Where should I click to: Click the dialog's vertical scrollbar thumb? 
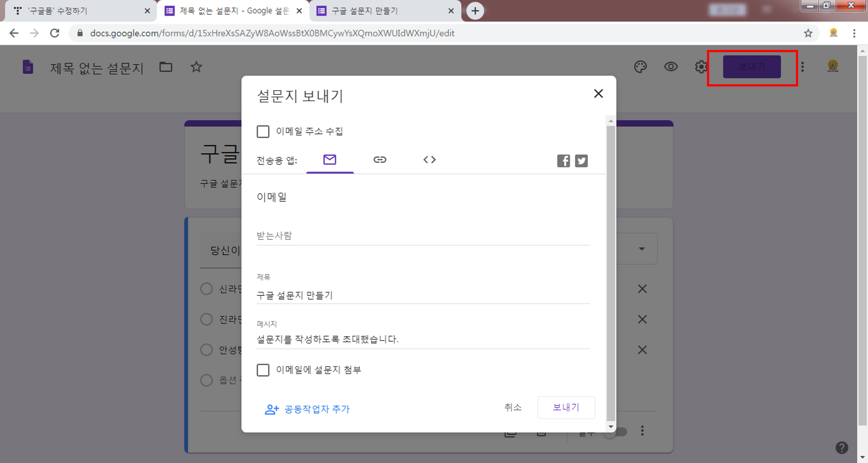point(611,273)
